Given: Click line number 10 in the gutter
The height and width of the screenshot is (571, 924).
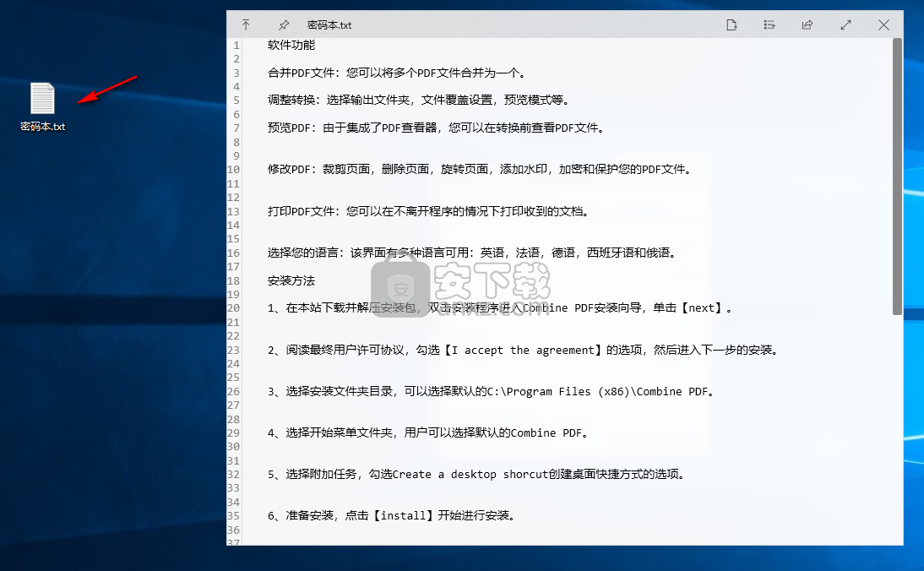Looking at the screenshot, I should [234, 170].
